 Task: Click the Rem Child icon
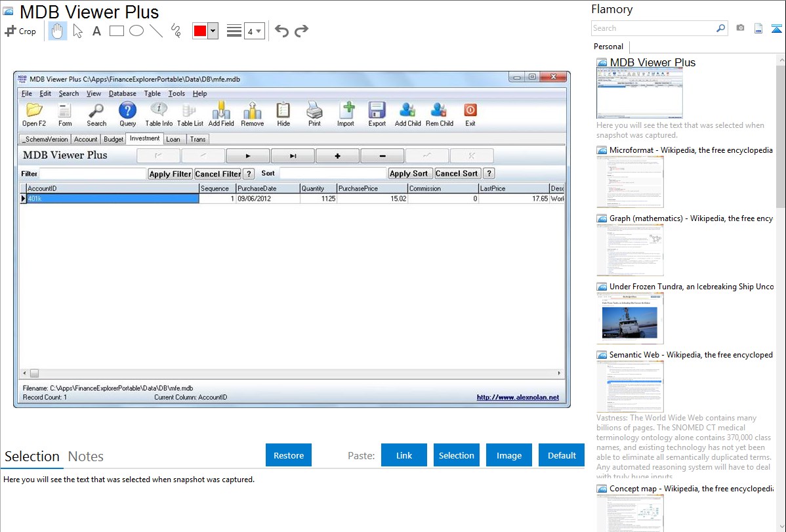[439, 114]
